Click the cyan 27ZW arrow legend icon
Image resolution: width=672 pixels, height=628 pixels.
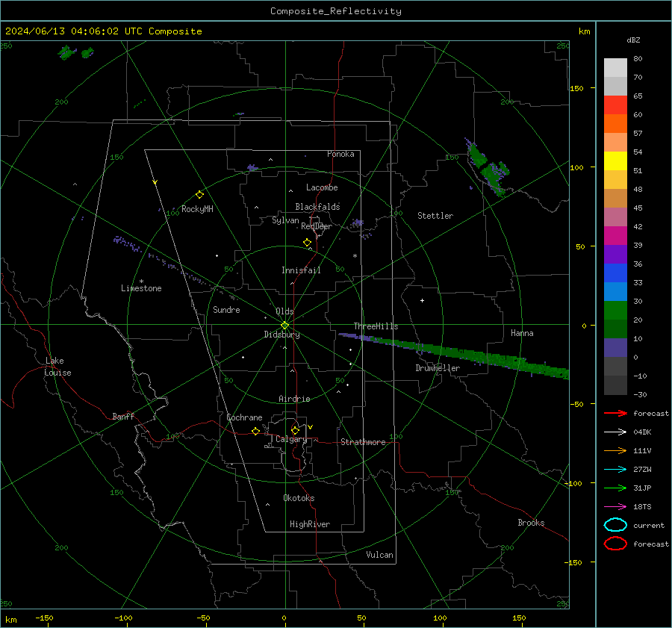[615, 470]
